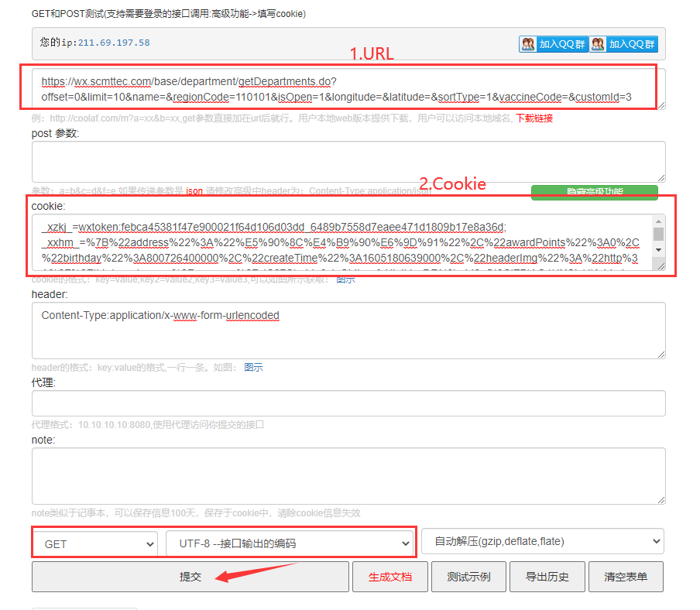This screenshot has height=610, width=700.
Task: Click the IP address 211.69.197.58 text
Action: click(114, 43)
